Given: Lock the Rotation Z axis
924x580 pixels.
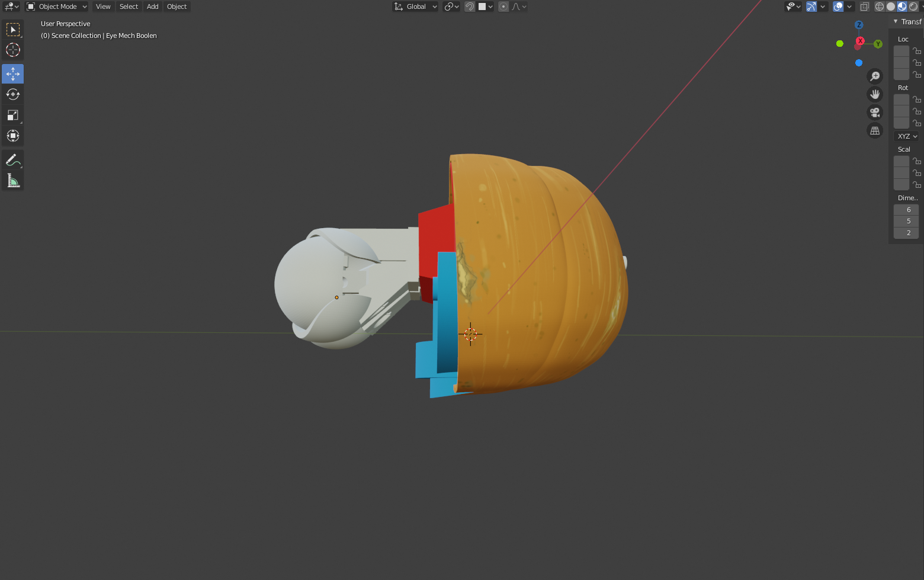Looking at the screenshot, I should [917, 123].
